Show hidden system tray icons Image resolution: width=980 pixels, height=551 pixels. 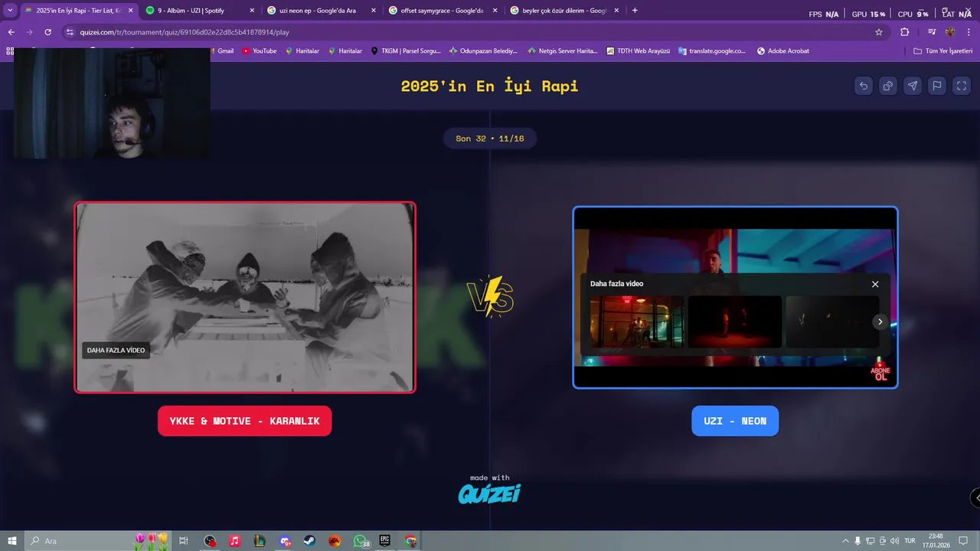pos(846,541)
